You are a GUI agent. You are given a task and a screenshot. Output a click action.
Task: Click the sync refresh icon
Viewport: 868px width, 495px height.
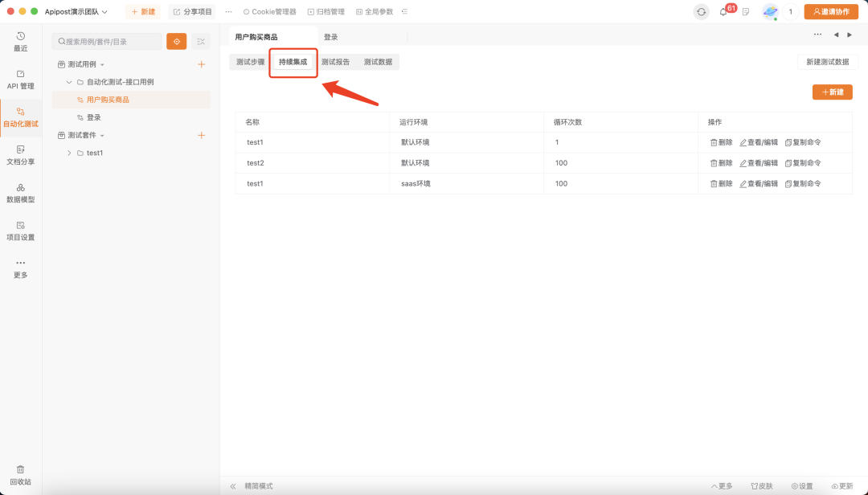click(702, 11)
